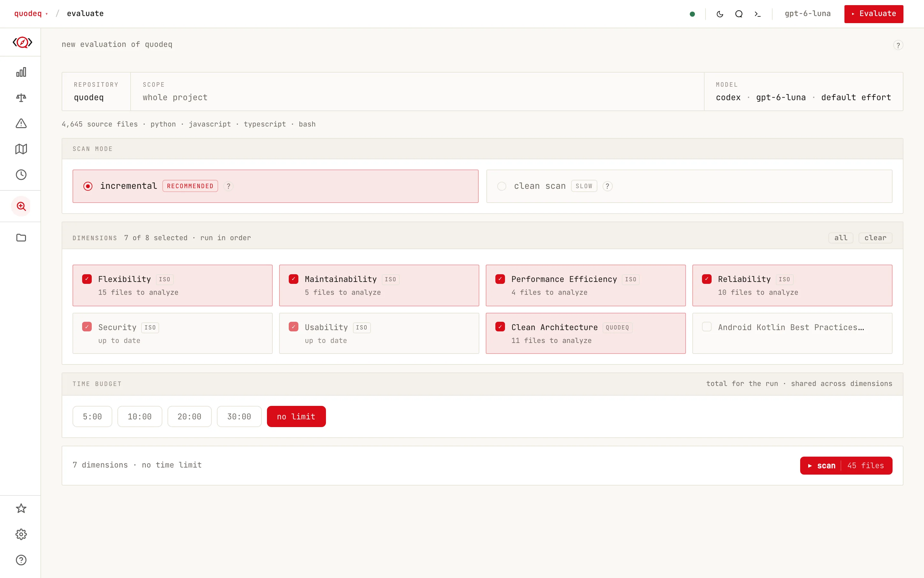Image resolution: width=924 pixels, height=578 pixels.
Task: Uncheck the Flexibility dimension checkbox
Action: [87, 279]
